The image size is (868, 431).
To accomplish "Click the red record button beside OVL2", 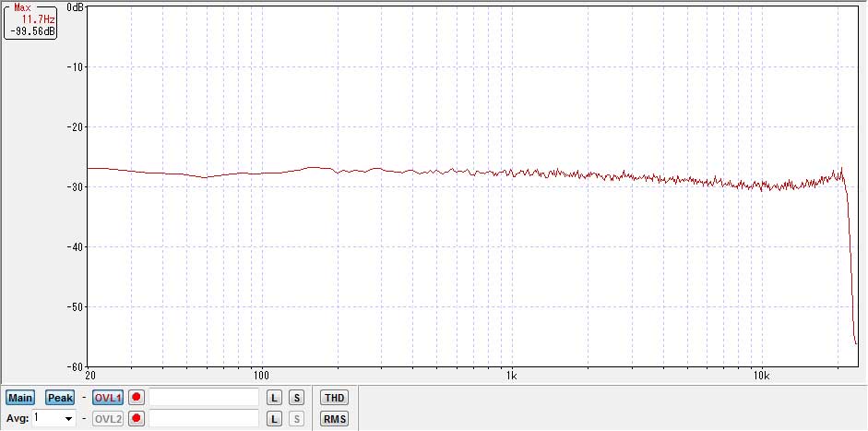I will tap(137, 419).
